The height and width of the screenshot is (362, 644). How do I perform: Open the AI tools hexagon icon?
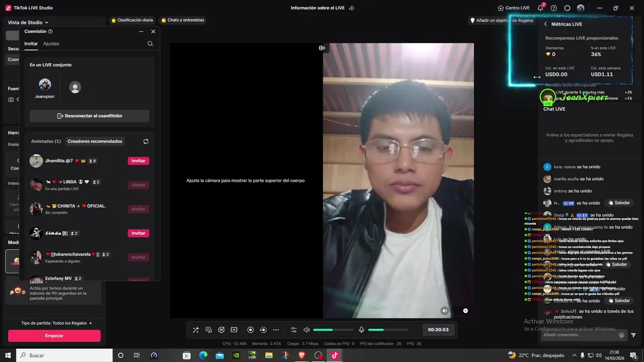221,330
